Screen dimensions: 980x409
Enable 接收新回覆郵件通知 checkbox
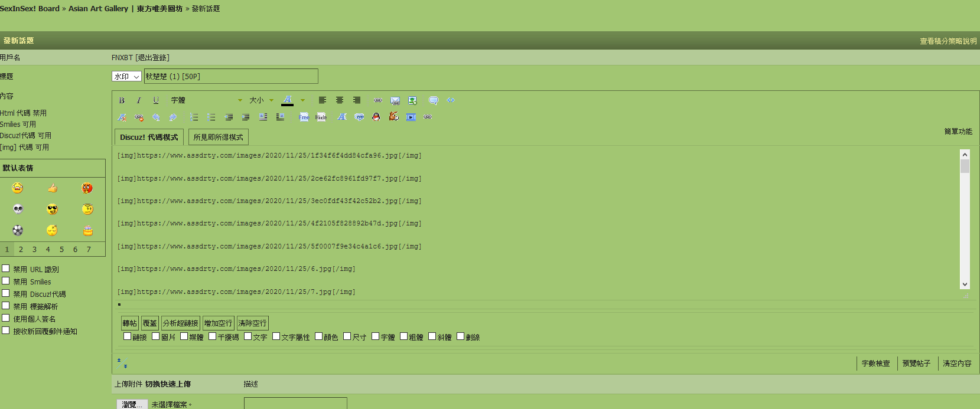pyautogui.click(x=6, y=331)
